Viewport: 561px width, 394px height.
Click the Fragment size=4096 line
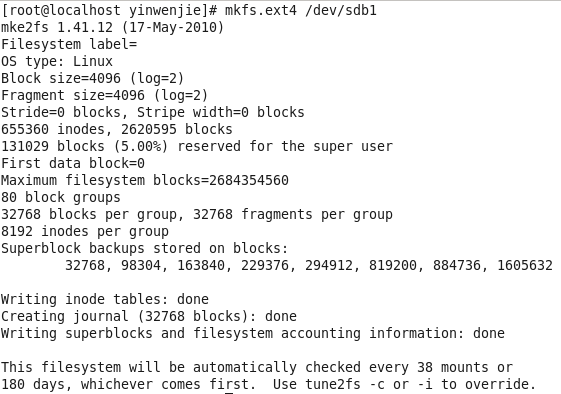[x=104, y=96]
